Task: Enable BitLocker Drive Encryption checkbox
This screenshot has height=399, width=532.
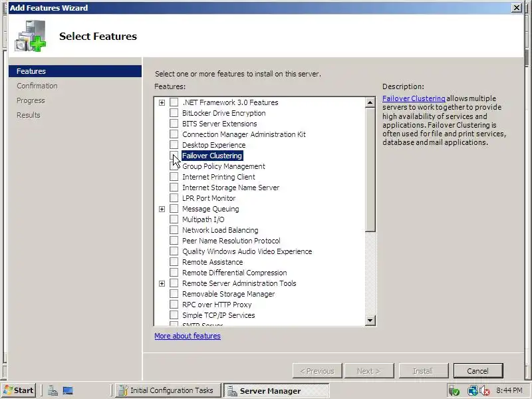Action: [174, 112]
